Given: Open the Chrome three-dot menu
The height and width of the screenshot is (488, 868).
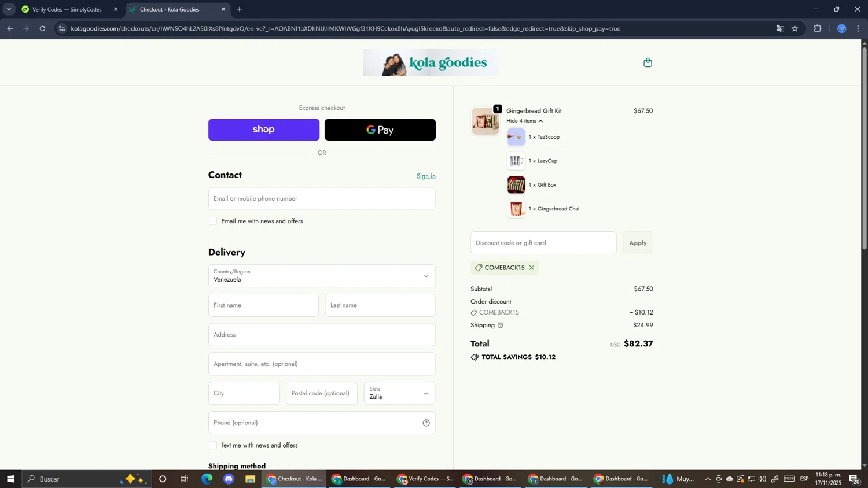Looking at the screenshot, I should [x=858, y=28].
